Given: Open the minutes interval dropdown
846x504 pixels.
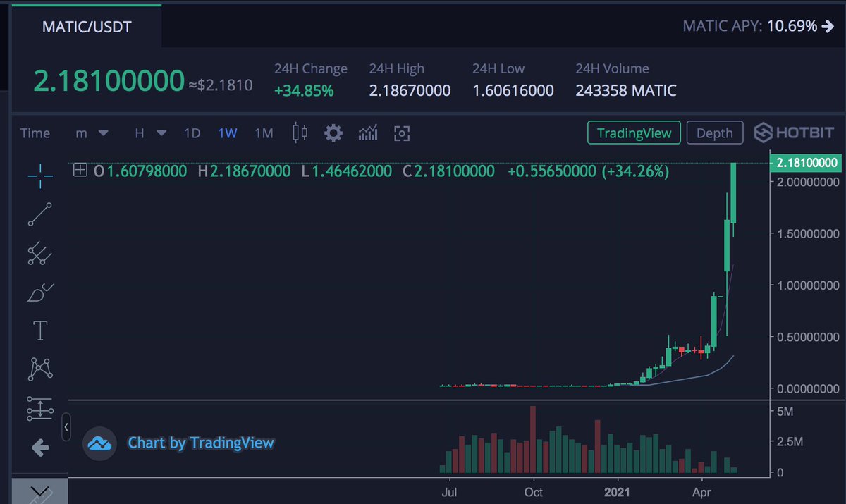Looking at the screenshot, I should click(92, 133).
